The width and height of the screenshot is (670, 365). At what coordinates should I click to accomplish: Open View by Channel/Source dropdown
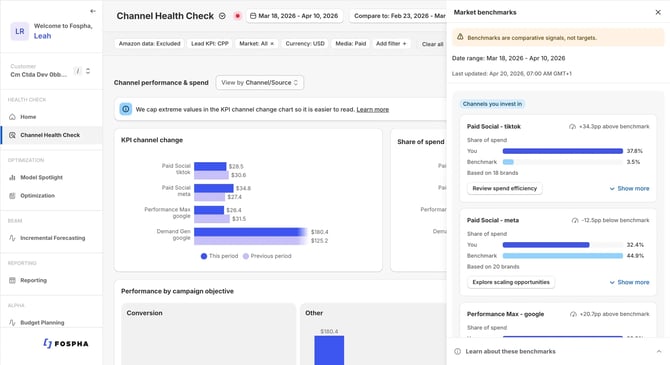(260, 82)
